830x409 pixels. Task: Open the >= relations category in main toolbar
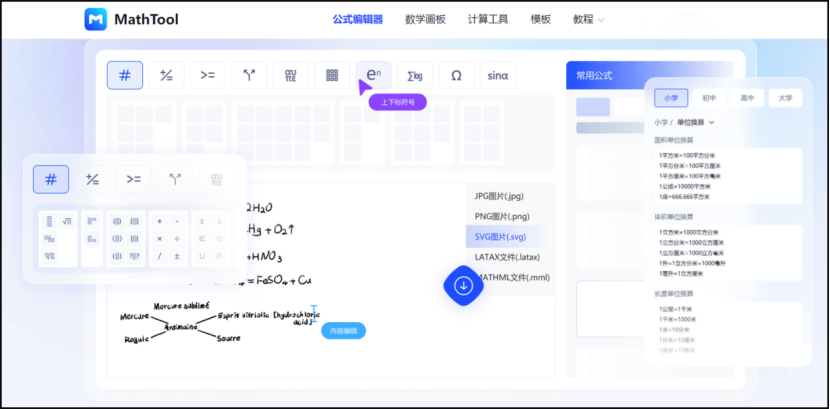pyautogui.click(x=208, y=75)
